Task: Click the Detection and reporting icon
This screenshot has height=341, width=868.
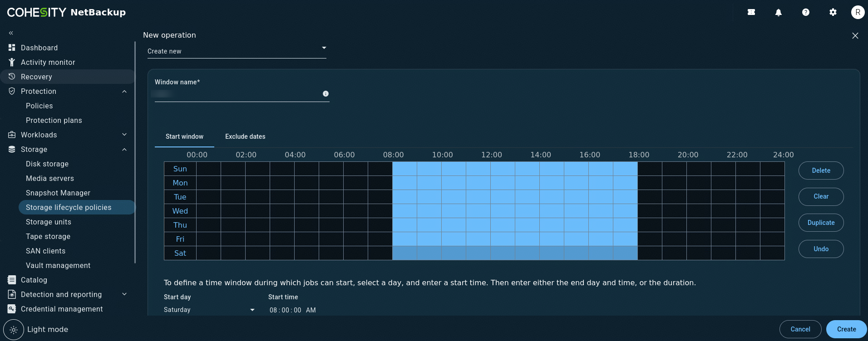Action: 12,294
